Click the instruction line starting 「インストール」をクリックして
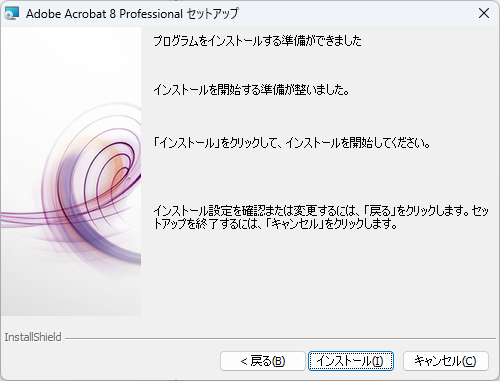This screenshot has width=500, height=381. click(x=292, y=143)
